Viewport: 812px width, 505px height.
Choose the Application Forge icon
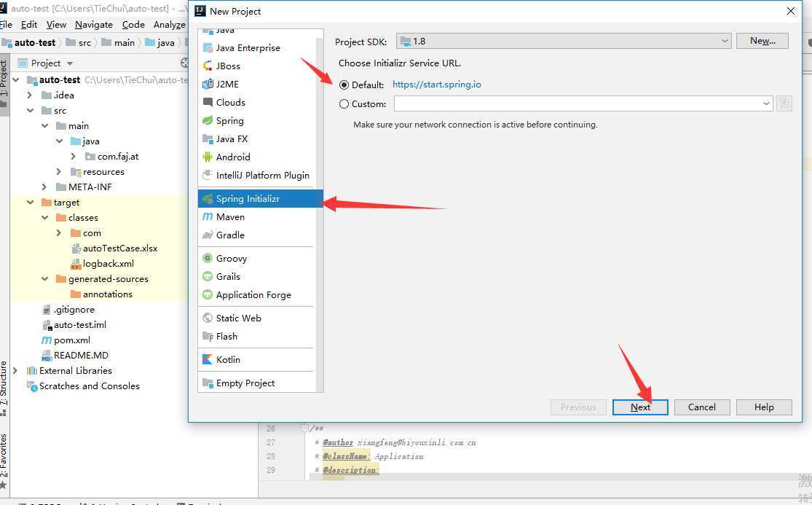[x=208, y=294]
